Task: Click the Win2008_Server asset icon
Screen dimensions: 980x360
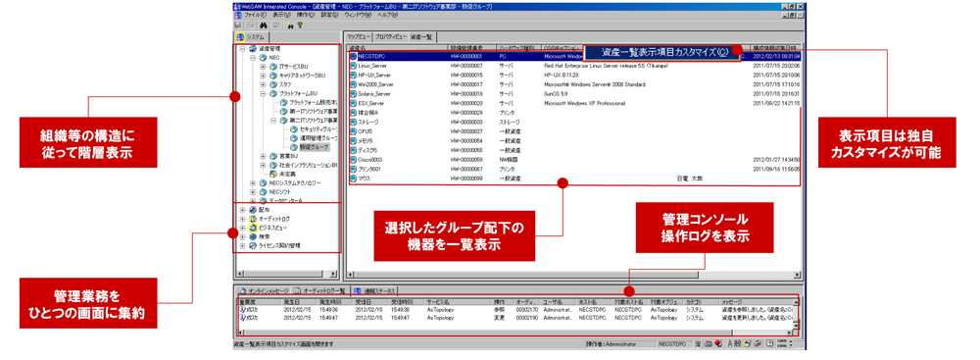Action: pos(353,84)
